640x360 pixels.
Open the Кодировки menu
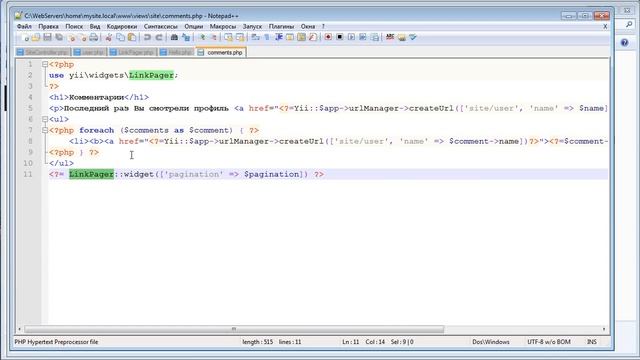122,27
